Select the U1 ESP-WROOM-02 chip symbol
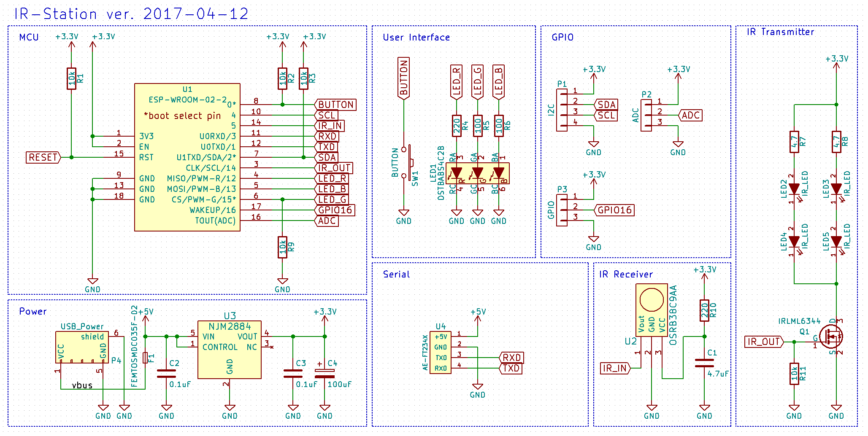This screenshot has width=868, height=436. (x=187, y=157)
